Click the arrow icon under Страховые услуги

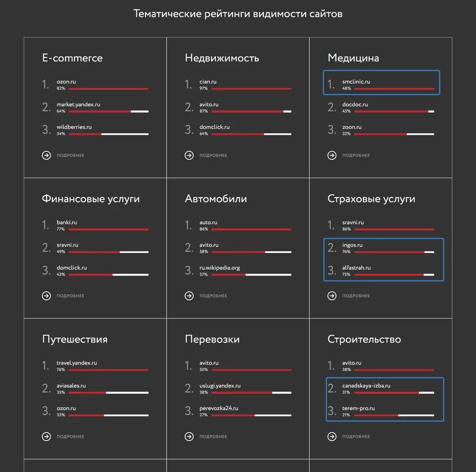[332, 296]
